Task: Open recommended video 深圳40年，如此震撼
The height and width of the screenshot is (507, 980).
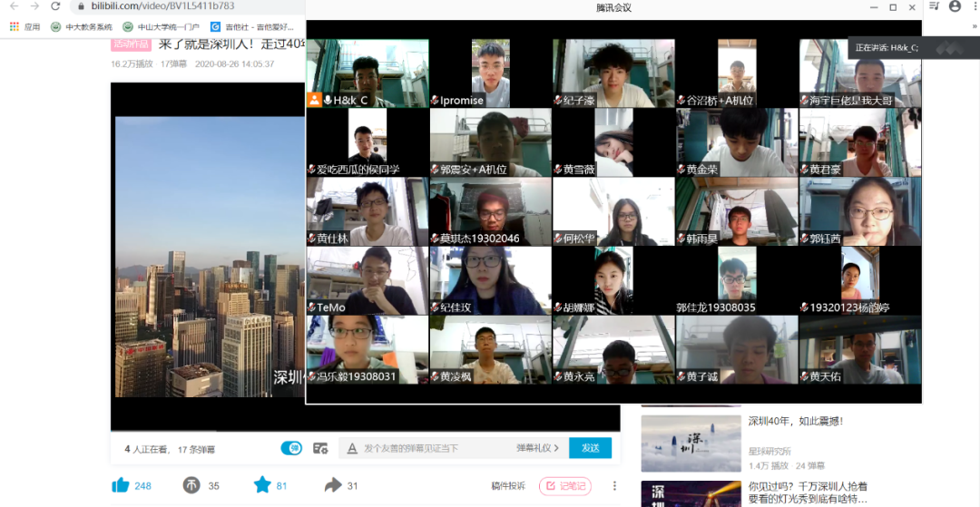Action: click(x=782, y=421)
